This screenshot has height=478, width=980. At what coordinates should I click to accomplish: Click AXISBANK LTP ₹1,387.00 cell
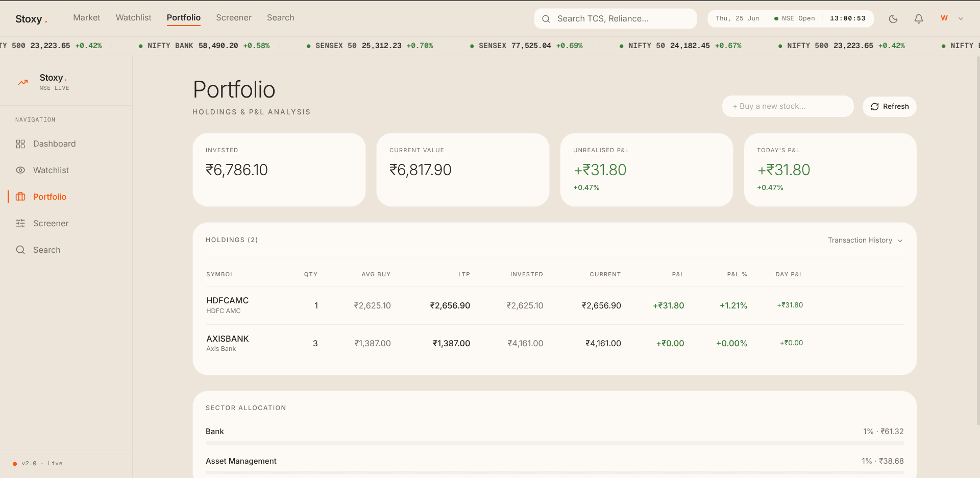pos(451,344)
